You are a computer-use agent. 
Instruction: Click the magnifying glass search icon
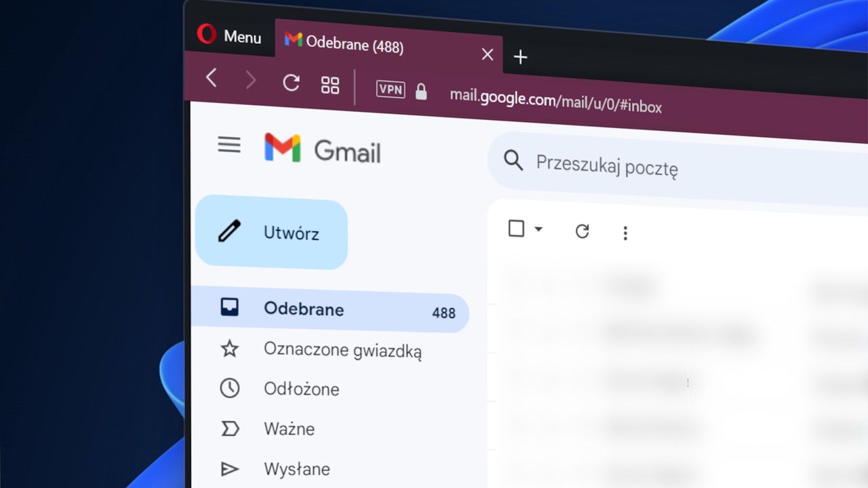tap(513, 161)
